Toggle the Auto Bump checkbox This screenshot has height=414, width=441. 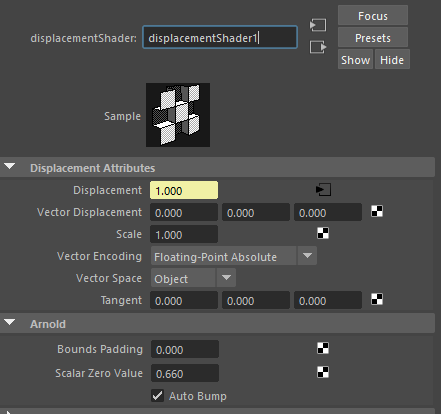tap(157, 396)
